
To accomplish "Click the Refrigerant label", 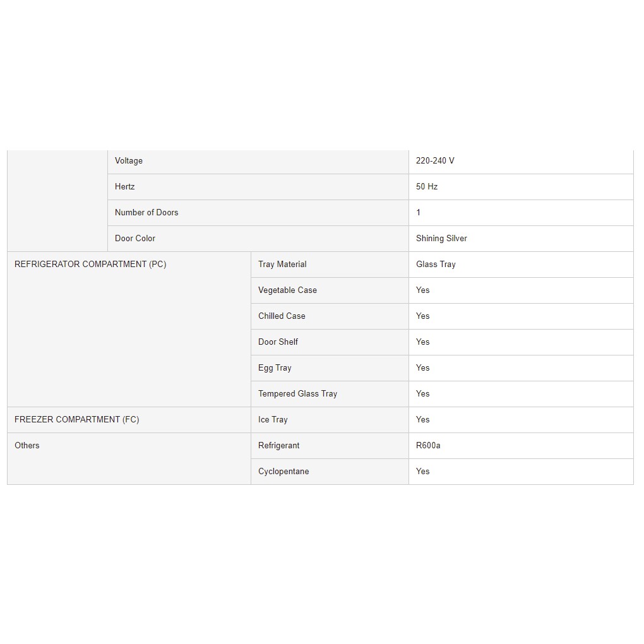I will [x=278, y=445].
